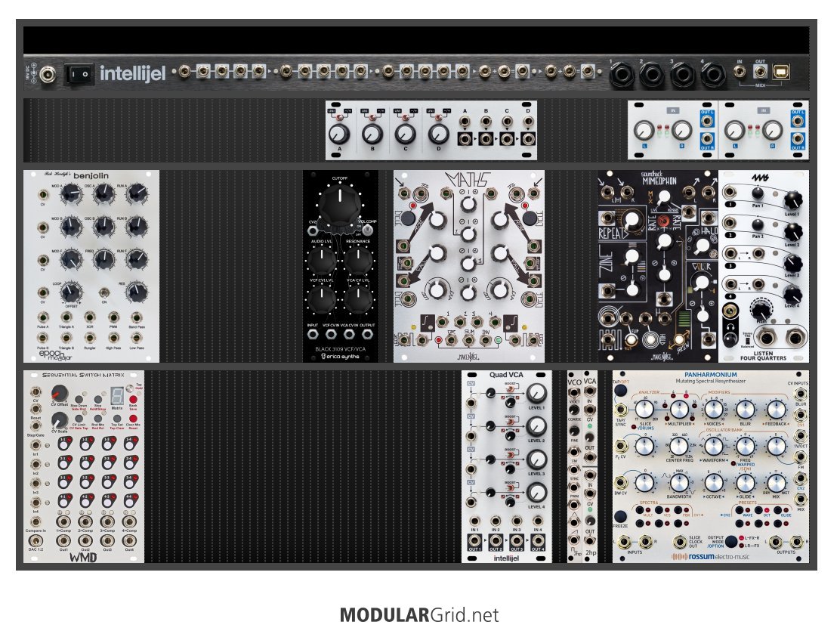Click quarter-inch jack 1 on the Intellijel case
Image resolution: width=840 pixels, height=631 pixels.
(x=622, y=76)
